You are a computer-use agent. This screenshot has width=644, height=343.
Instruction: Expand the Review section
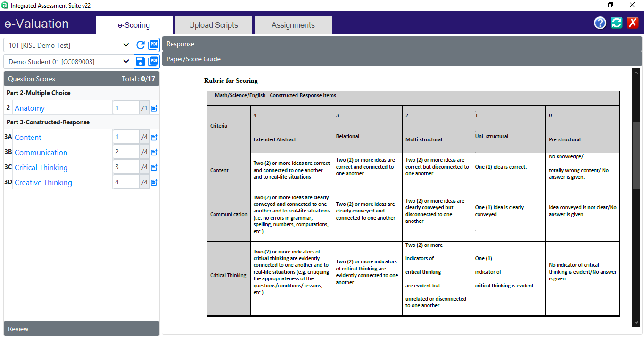(x=82, y=329)
